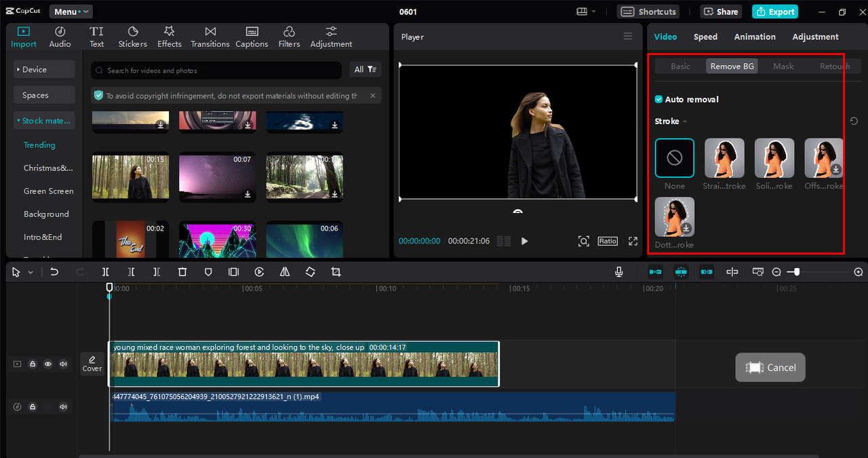Open the Stickers panel
868x458 pixels.
[133, 37]
